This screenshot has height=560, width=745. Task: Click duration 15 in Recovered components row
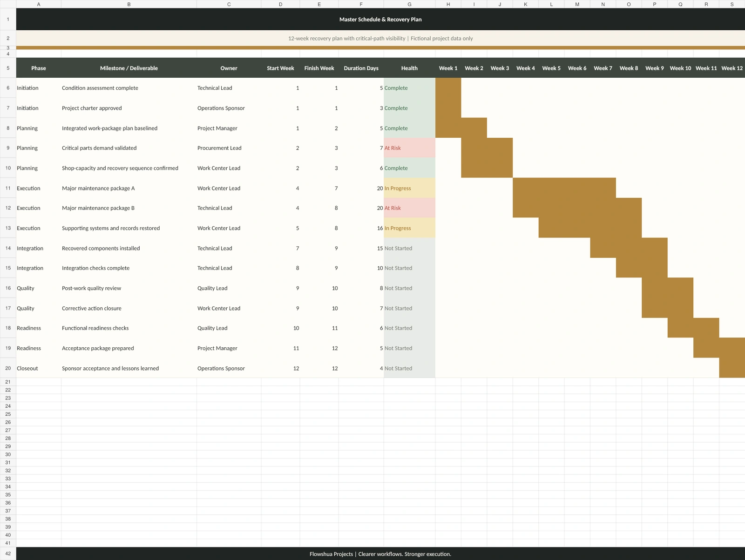point(361,248)
